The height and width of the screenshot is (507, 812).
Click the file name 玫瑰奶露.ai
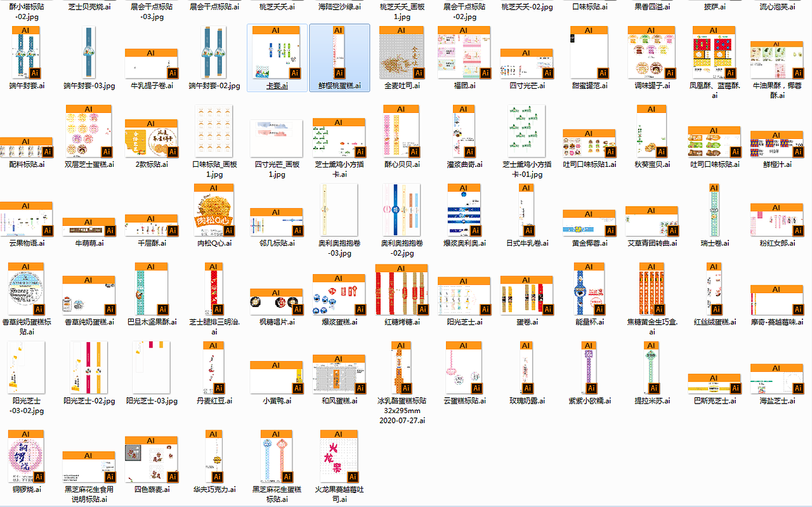(527, 400)
